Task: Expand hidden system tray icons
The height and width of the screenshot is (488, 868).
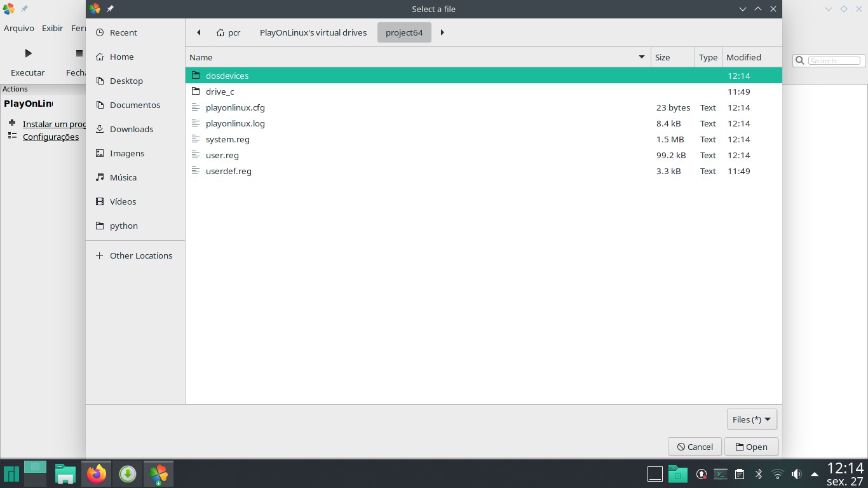Action: (x=815, y=474)
